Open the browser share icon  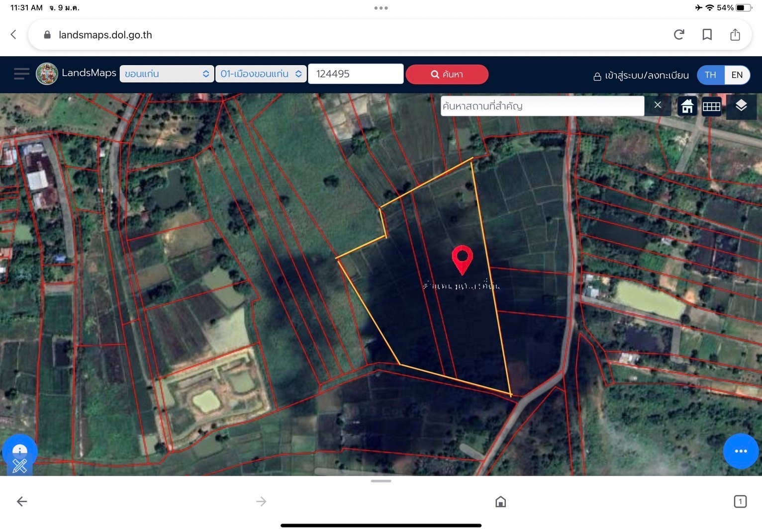tap(735, 35)
